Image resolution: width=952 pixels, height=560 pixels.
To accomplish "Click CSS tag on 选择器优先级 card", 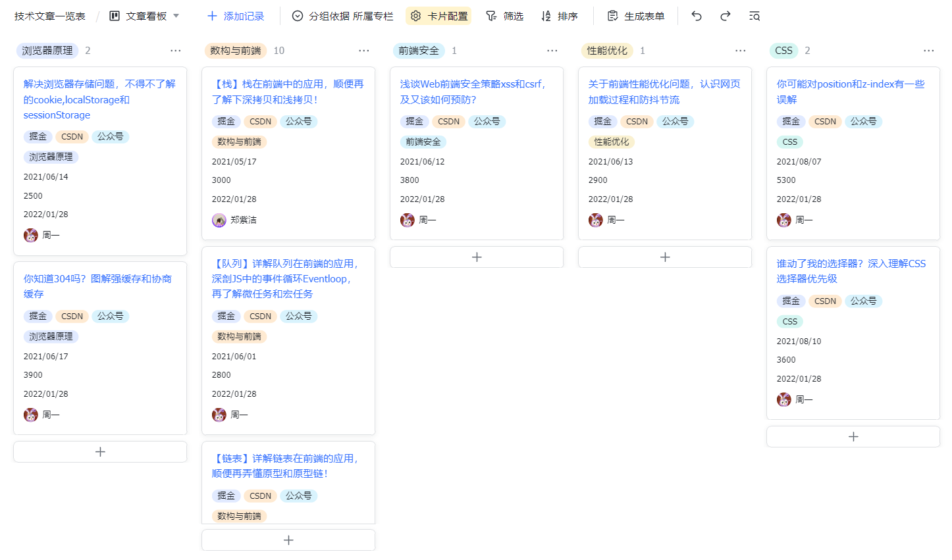I will pyautogui.click(x=790, y=322).
